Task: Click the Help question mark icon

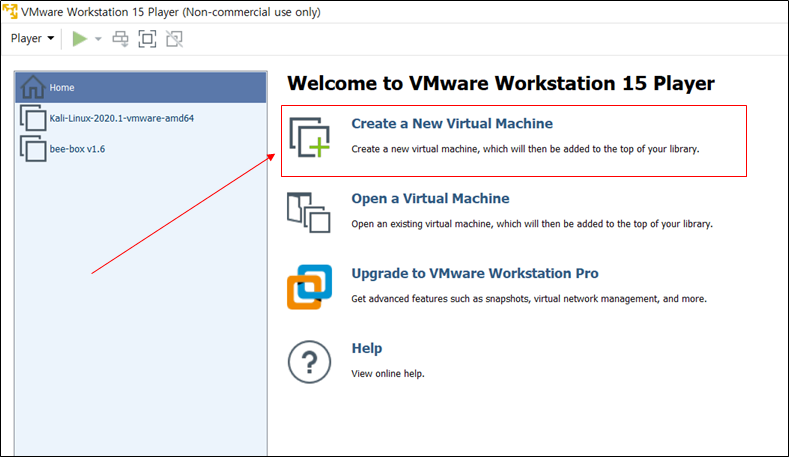Action: click(309, 362)
